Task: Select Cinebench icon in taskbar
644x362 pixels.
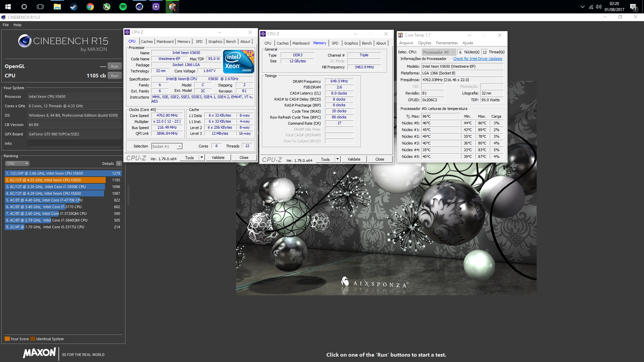Action: pos(140,6)
